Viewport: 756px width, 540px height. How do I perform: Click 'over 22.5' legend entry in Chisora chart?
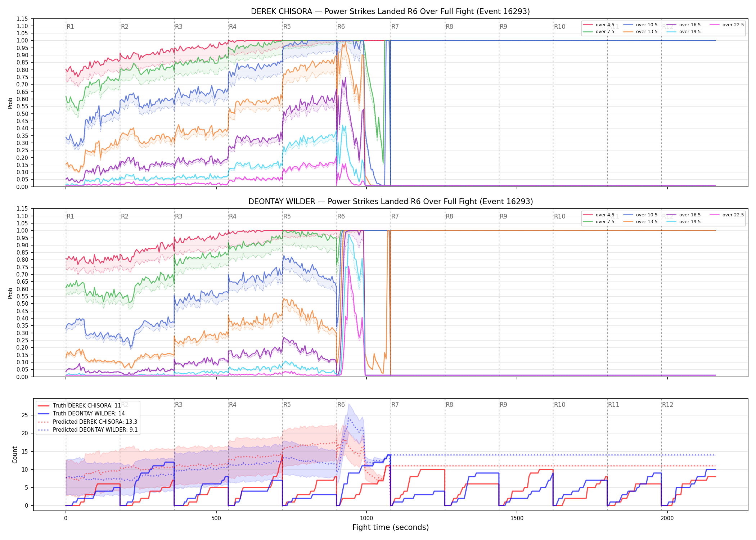(x=727, y=25)
